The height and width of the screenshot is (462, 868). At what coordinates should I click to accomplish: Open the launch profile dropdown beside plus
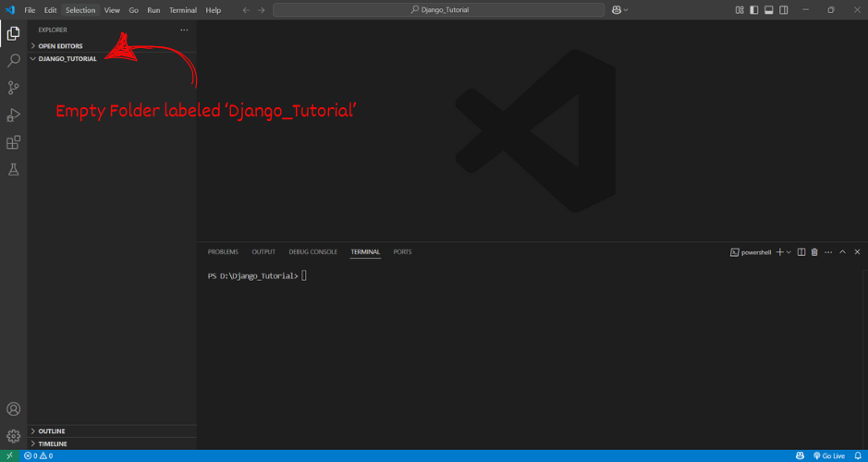(789, 252)
